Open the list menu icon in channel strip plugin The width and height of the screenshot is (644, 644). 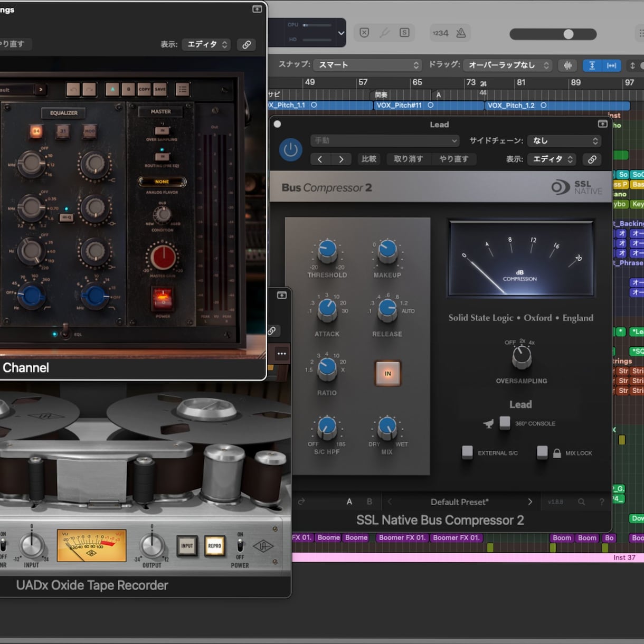[x=183, y=89]
